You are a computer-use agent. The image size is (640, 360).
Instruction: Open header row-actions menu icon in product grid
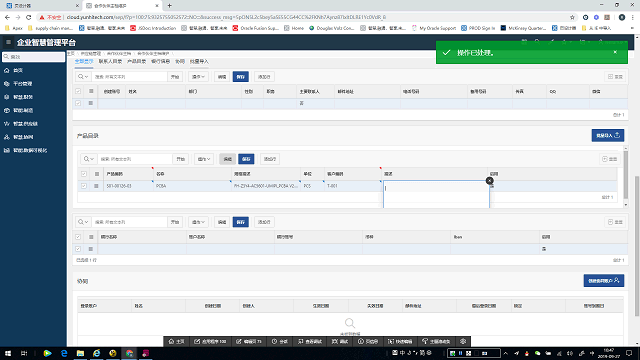click(97, 174)
